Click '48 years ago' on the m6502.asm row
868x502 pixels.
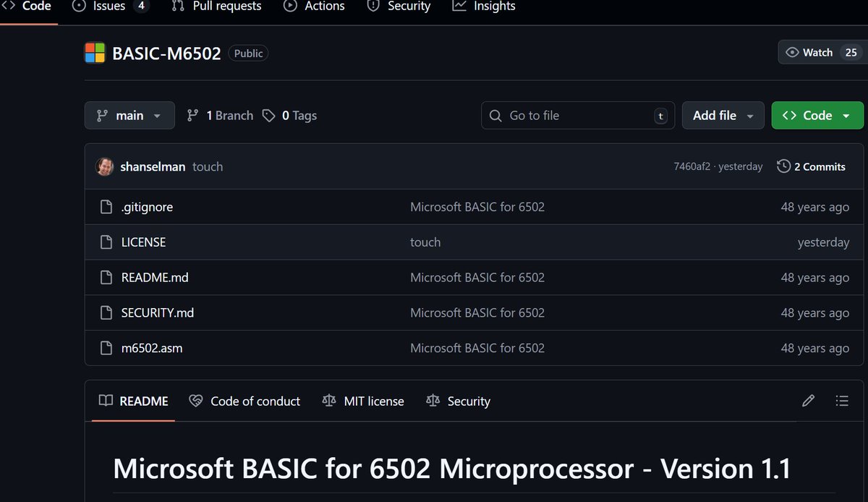[x=815, y=349]
